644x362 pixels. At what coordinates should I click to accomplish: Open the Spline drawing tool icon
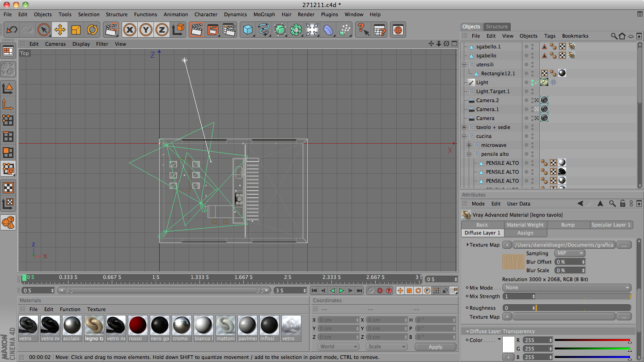click(x=264, y=30)
